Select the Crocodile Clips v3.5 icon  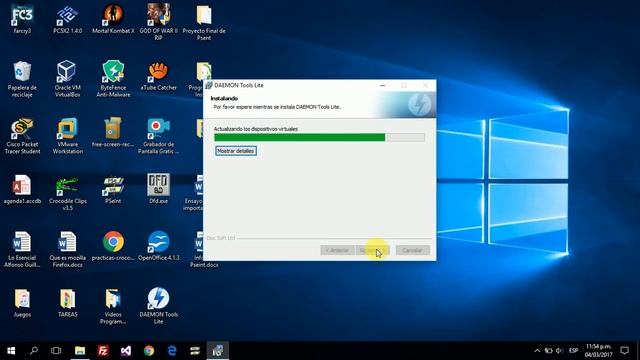point(67,193)
